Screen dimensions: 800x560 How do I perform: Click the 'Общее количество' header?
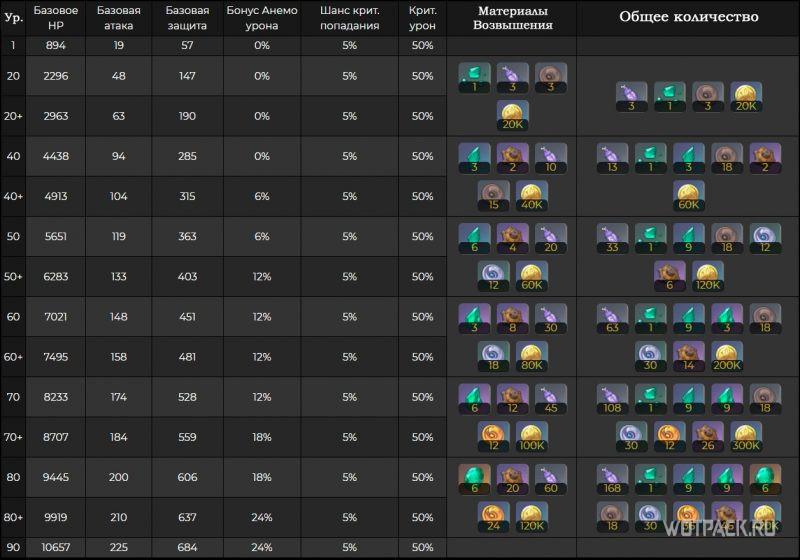(689, 17)
